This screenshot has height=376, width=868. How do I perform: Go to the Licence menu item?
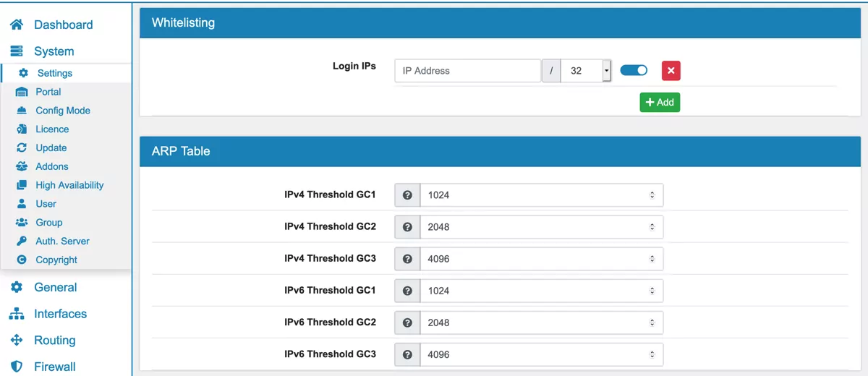[52, 129]
